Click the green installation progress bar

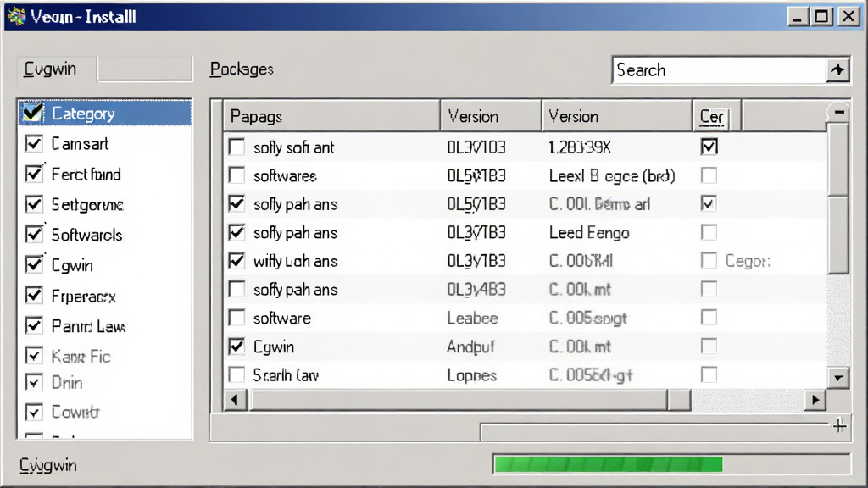tap(608, 464)
